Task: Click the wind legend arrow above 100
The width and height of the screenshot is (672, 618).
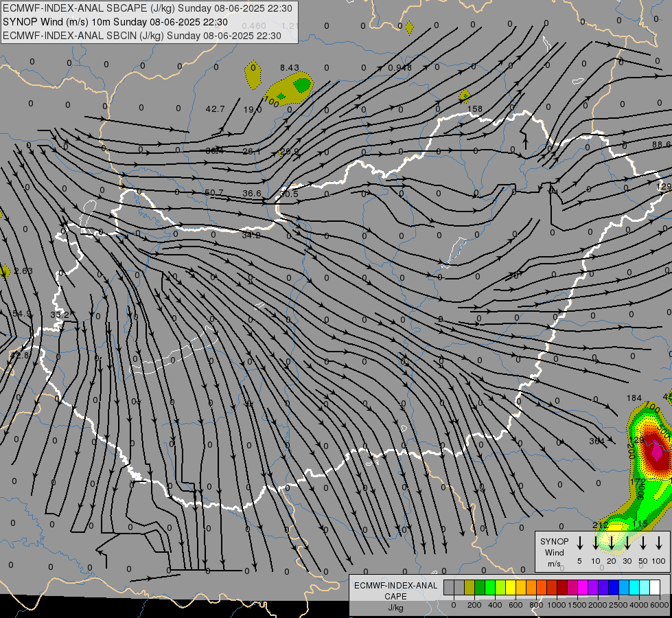Action: pos(659,543)
